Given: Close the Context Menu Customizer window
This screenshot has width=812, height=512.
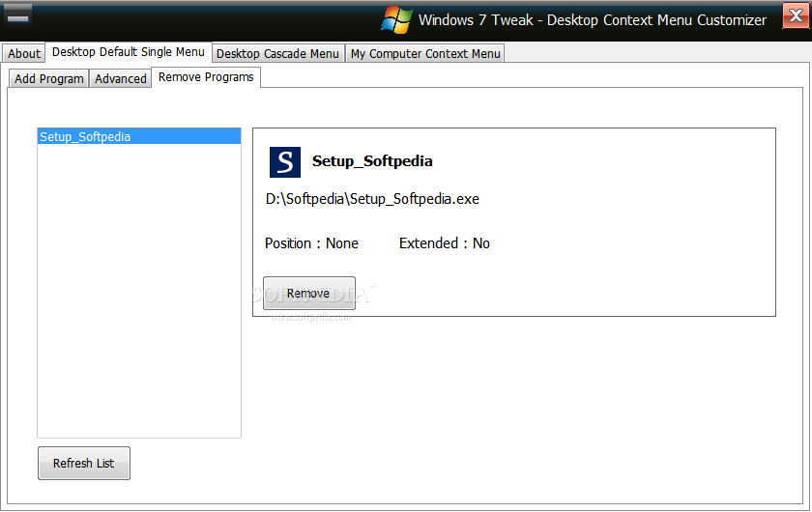Looking at the screenshot, I should coord(796,15).
